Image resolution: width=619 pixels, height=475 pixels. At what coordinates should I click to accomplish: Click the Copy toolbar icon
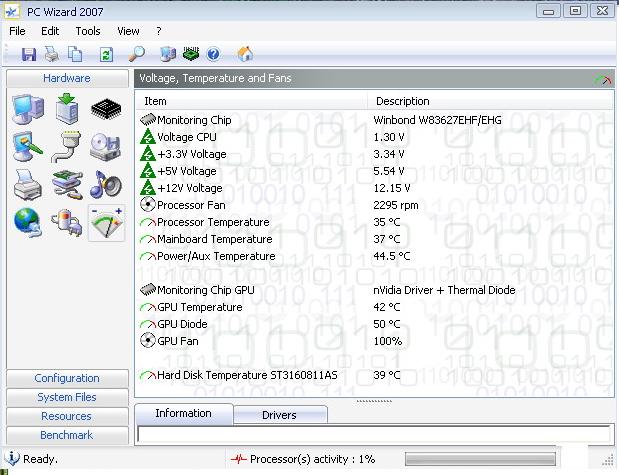pyautogui.click(x=75, y=54)
